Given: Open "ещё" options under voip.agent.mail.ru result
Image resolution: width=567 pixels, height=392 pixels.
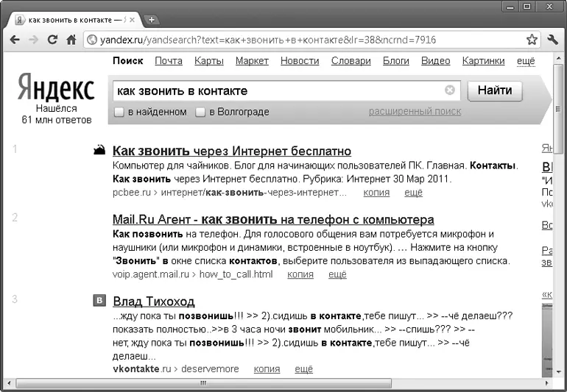Looking at the screenshot, I should pyautogui.click(x=337, y=274).
